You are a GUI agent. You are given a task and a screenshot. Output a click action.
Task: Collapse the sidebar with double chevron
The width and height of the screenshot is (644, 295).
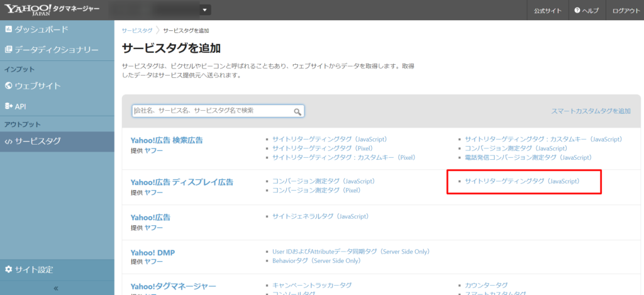(56, 288)
